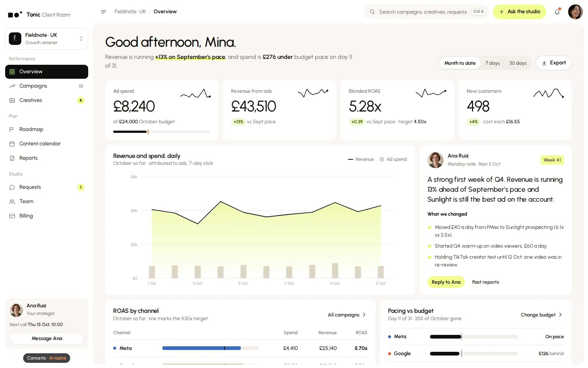Image resolution: width=588 pixels, height=368 pixels.
Task: Click the Conceito Ariadne badge
Action: [x=47, y=358]
